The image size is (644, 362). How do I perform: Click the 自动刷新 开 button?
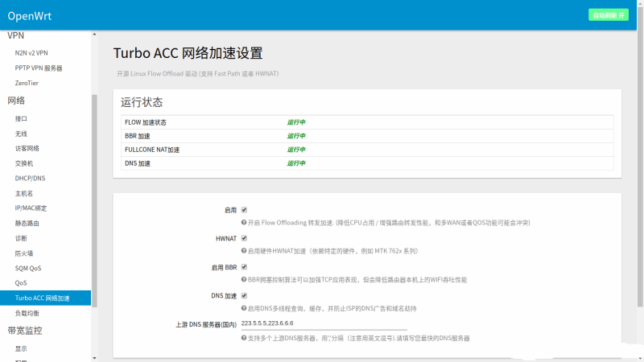coord(609,14)
